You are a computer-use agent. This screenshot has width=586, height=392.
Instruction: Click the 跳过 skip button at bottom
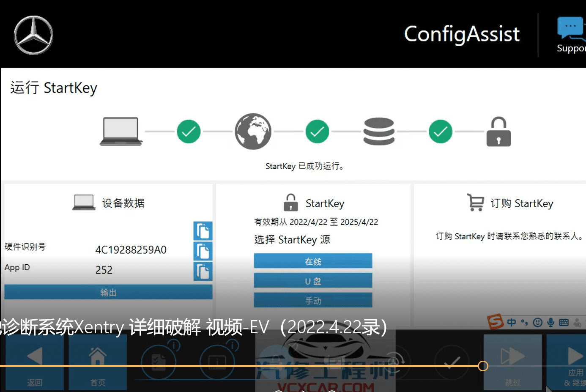point(512,364)
